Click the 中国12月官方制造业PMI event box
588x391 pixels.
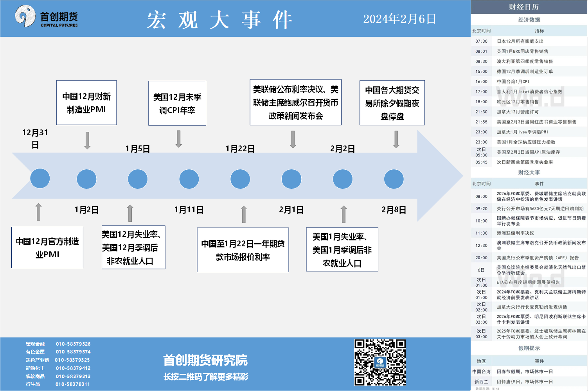[x=47, y=248]
